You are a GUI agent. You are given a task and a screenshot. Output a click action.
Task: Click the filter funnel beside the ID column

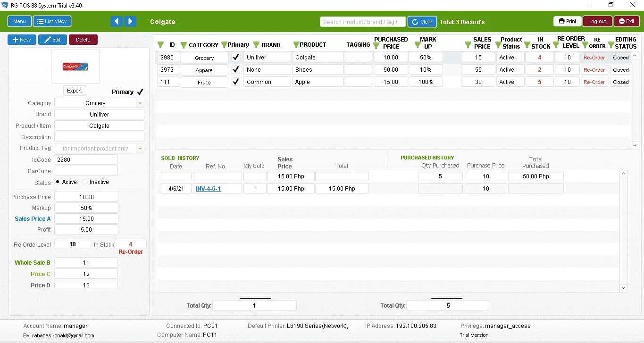[160, 45]
